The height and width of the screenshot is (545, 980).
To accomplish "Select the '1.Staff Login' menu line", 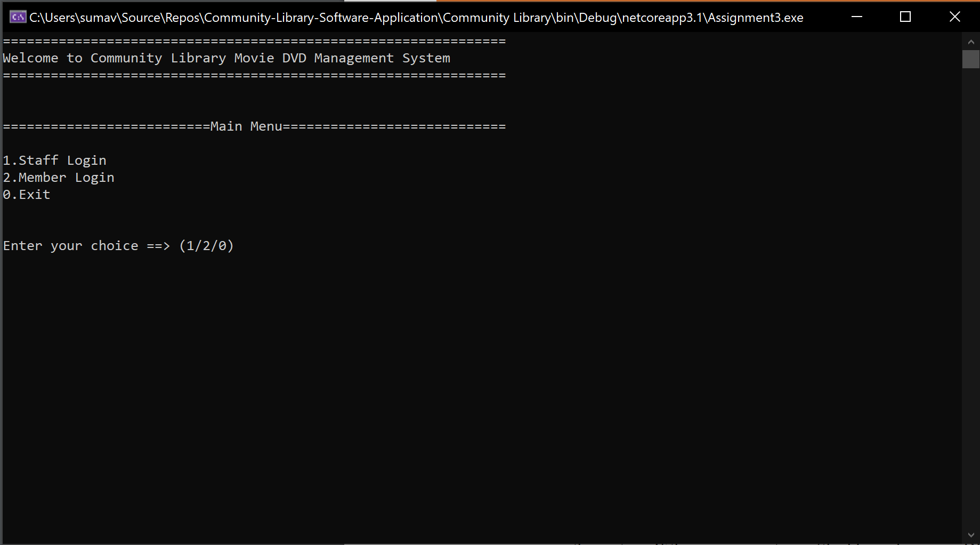I will point(54,159).
